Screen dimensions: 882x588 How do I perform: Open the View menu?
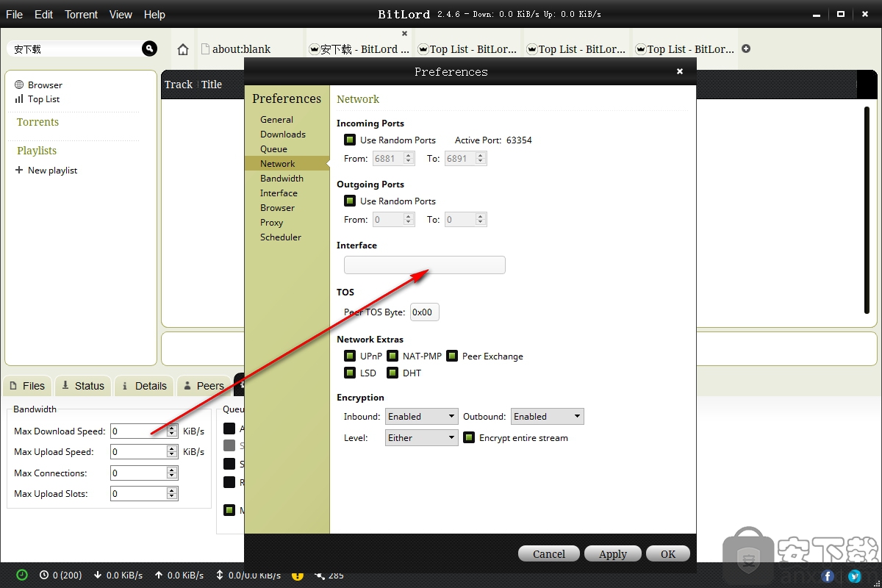point(121,14)
